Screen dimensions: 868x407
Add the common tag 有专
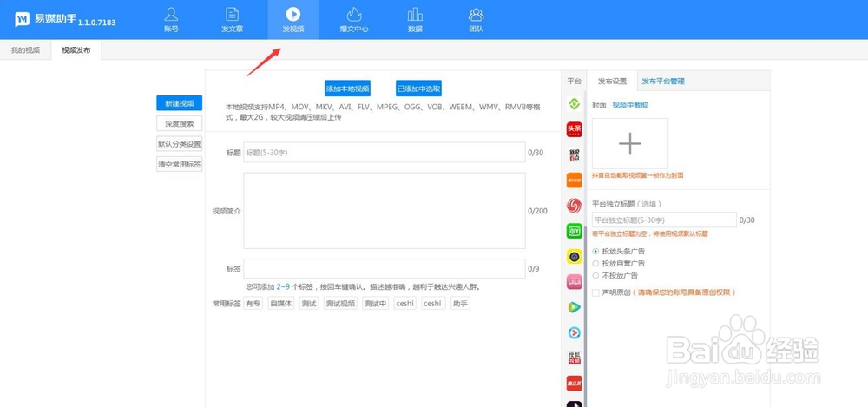253,304
